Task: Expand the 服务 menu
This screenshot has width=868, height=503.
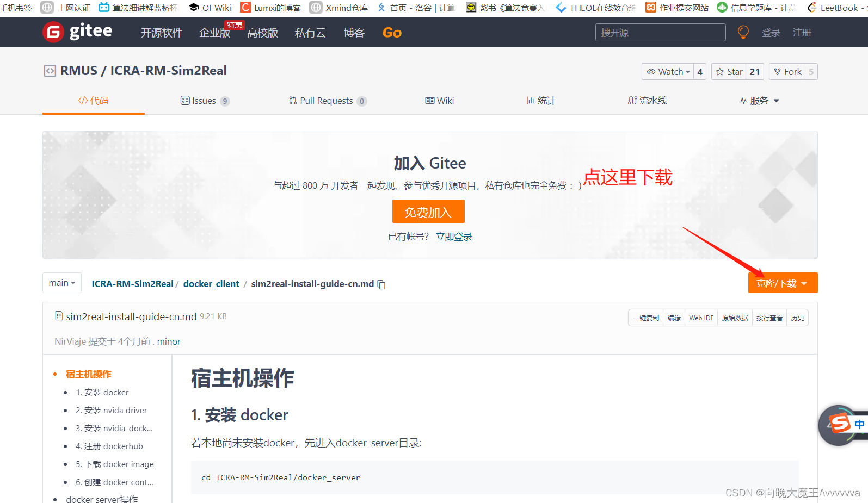Action: pos(759,101)
